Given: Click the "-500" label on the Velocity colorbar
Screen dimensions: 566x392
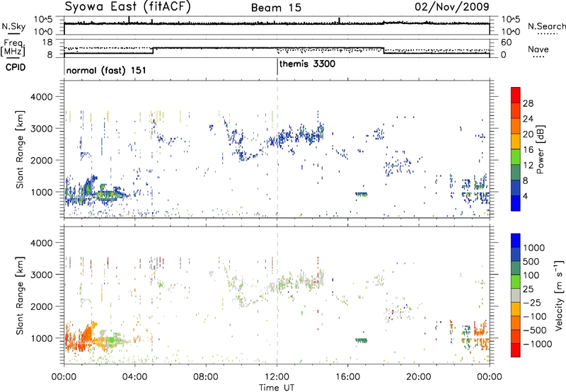Looking at the screenshot, I should [x=535, y=330].
